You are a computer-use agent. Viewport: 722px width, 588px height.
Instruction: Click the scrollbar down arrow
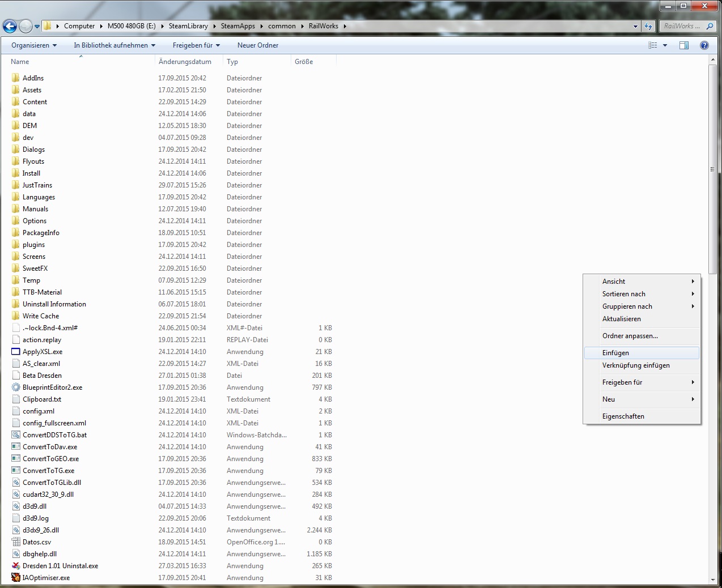coord(712,580)
